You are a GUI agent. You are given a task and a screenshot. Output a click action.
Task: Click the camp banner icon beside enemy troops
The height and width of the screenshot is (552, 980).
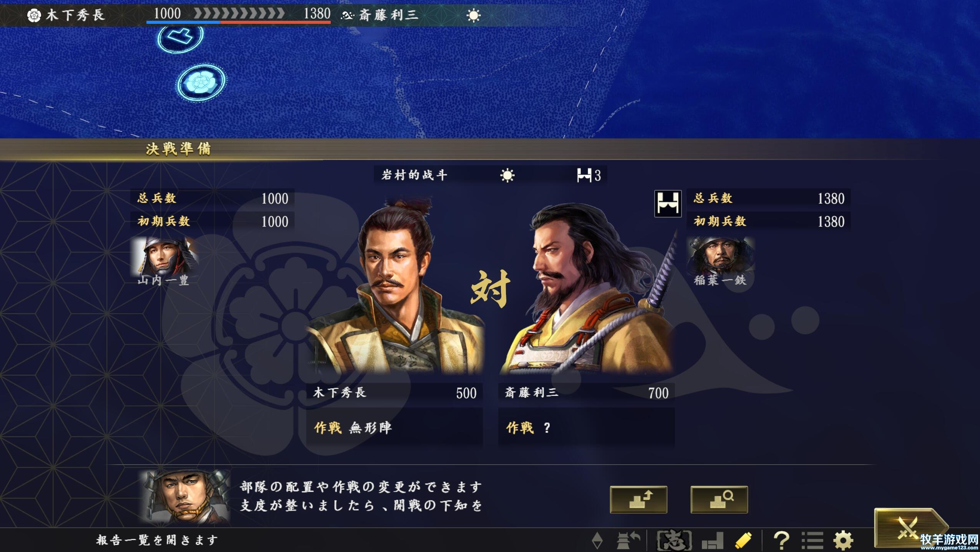[668, 203]
